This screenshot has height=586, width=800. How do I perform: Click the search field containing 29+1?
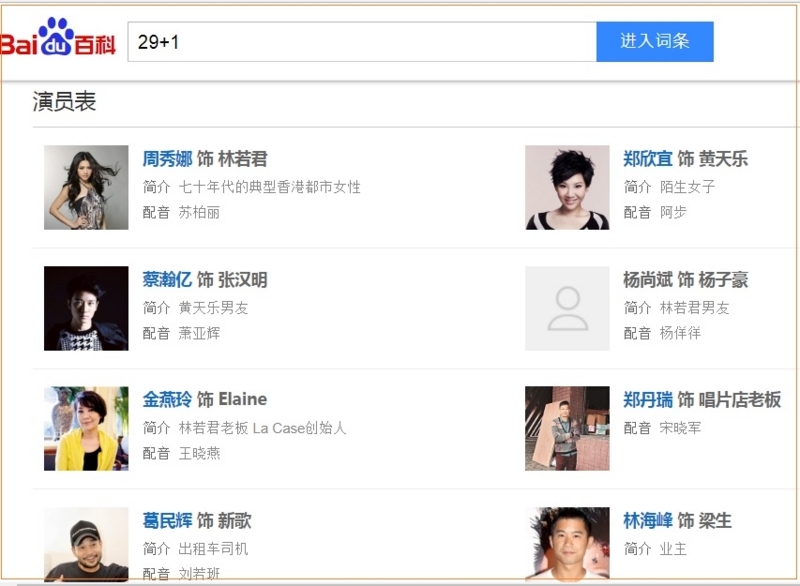[362, 42]
